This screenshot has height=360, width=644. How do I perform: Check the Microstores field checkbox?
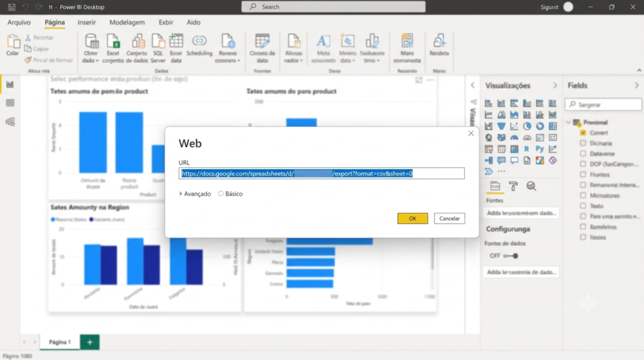coord(583,195)
